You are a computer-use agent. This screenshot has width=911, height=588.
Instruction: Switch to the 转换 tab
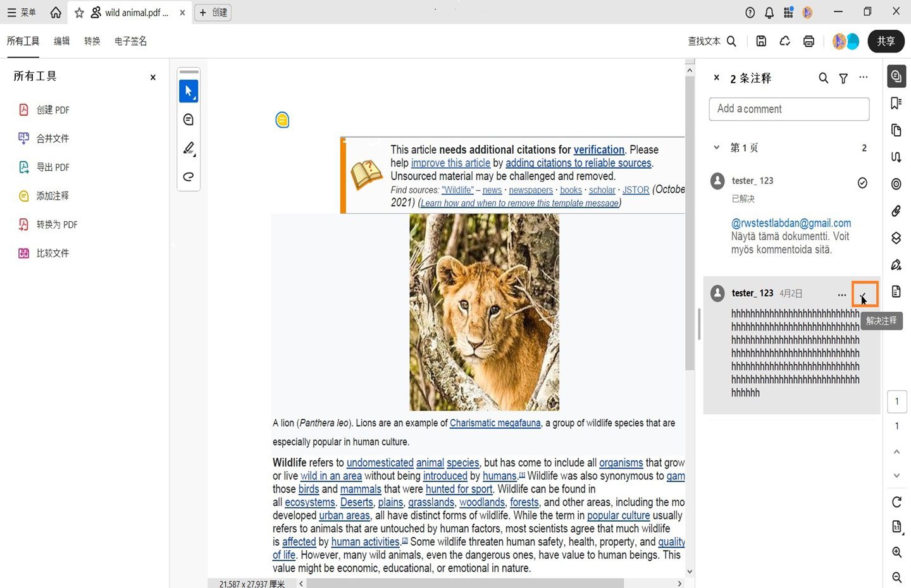(92, 41)
